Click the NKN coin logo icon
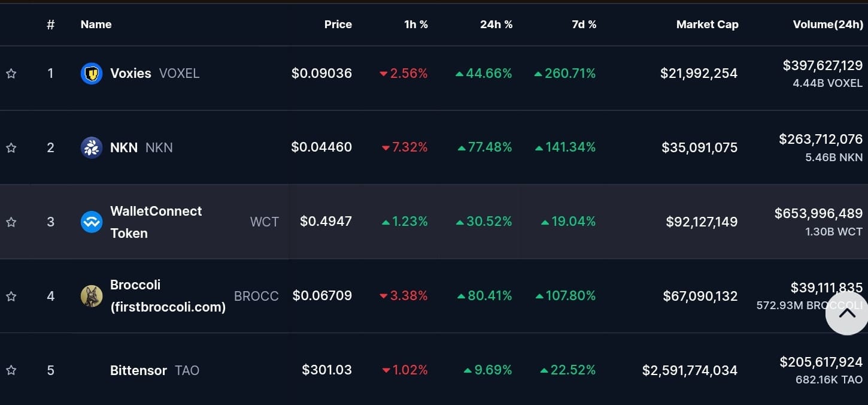868x405 pixels. [x=92, y=147]
